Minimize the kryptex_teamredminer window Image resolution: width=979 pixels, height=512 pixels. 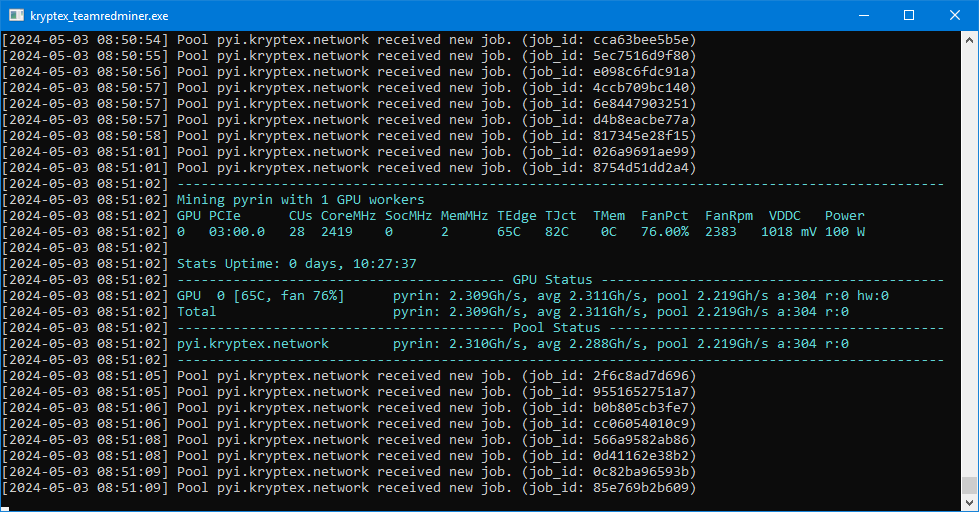[x=863, y=15]
